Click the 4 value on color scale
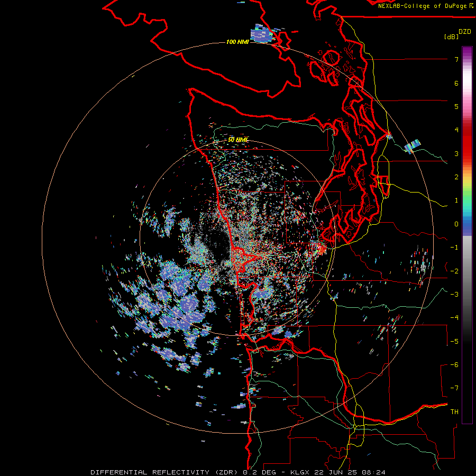476x476 pixels. [x=456, y=130]
